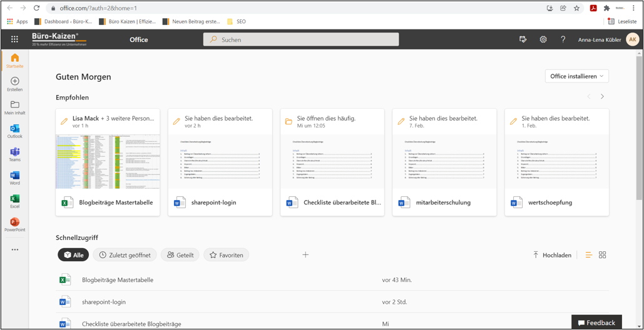This screenshot has width=644, height=330.
Task: Launch PowerPoint from sidebar
Action: click(x=15, y=224)
